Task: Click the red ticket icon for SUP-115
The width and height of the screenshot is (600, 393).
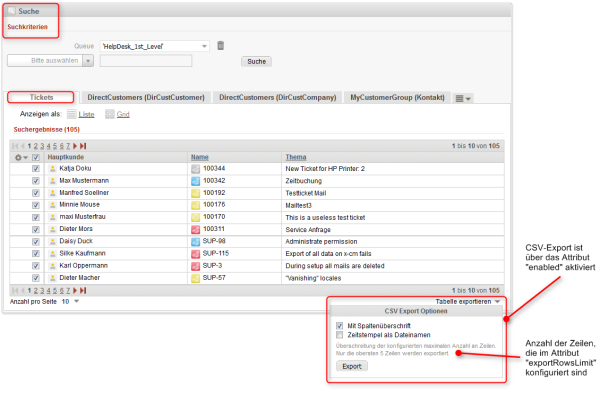Action: [x=196, y=254]
